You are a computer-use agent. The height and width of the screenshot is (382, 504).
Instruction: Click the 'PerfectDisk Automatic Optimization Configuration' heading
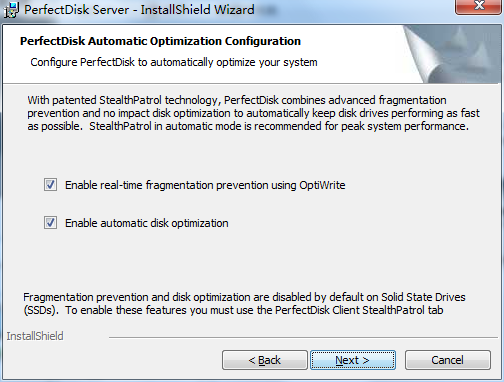[x=160, y=41]
